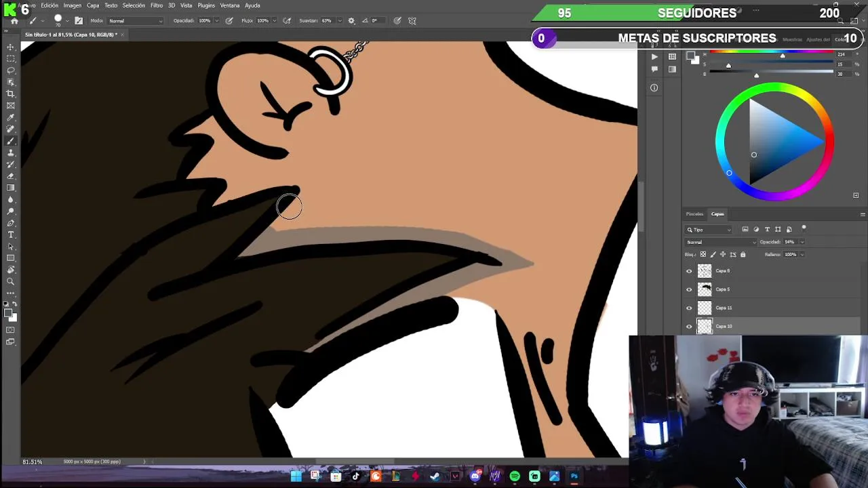The image size is (868, 488).
Task: Open the Layers panel options menu
Action: pos(863,214)
